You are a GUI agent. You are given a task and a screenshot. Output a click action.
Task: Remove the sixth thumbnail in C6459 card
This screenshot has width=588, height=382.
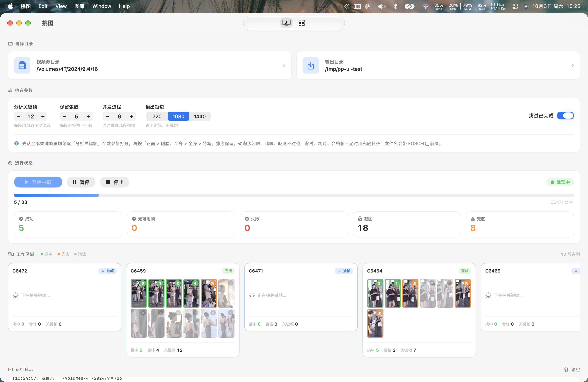coord(230,283)
